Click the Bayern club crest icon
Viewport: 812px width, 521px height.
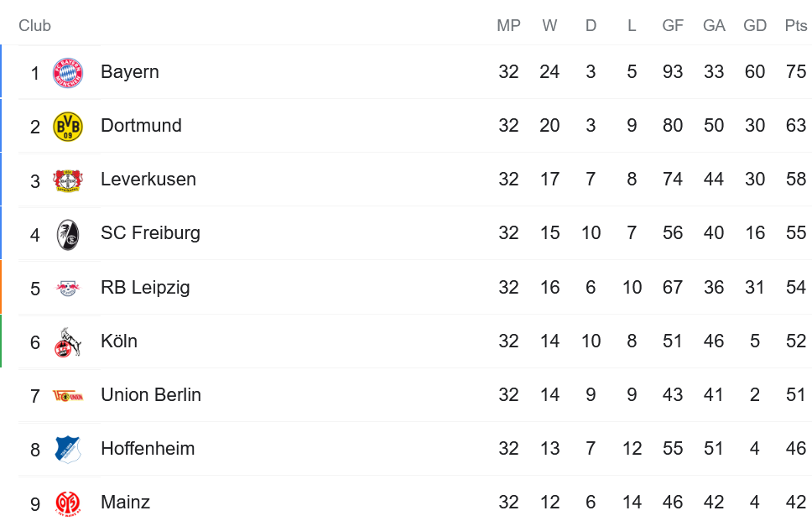click(68, 73)
